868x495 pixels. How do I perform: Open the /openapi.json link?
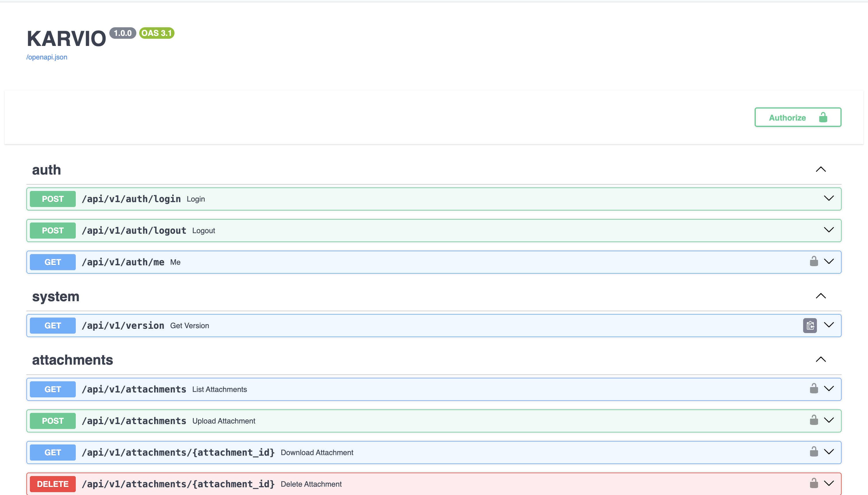pos(47,57)
